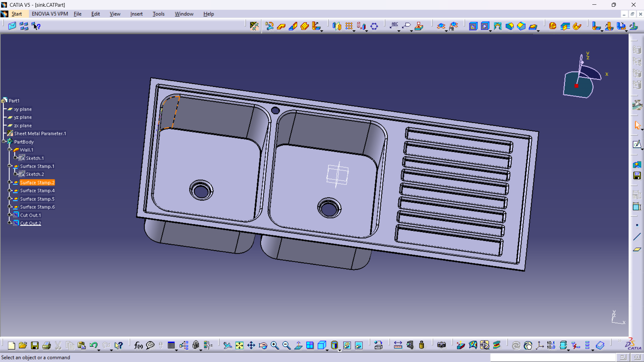Click the command input field in status bar

pyautogui.click(x=553, y=357)
